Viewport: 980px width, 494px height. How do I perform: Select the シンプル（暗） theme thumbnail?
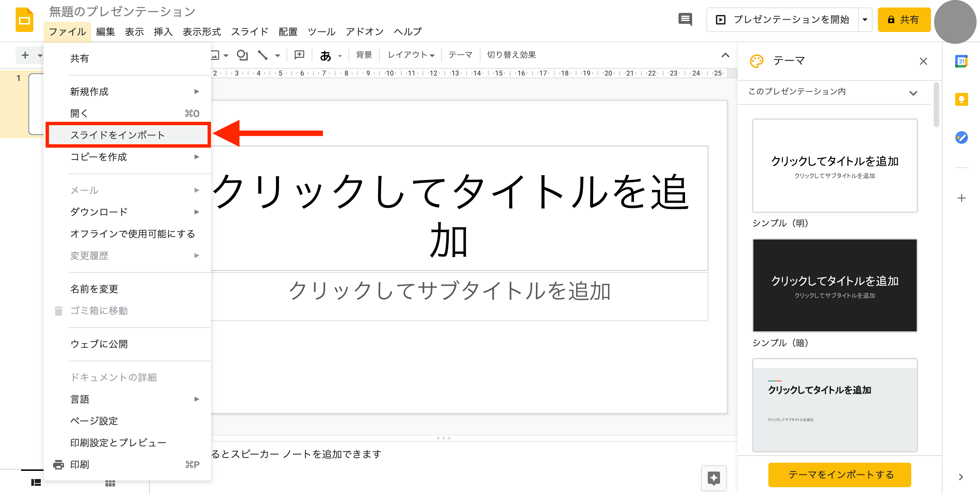click(835, 285)
